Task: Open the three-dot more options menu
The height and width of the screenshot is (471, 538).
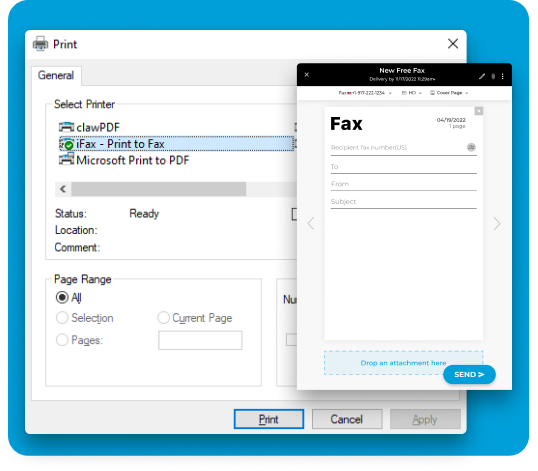Action: [503, 76]
